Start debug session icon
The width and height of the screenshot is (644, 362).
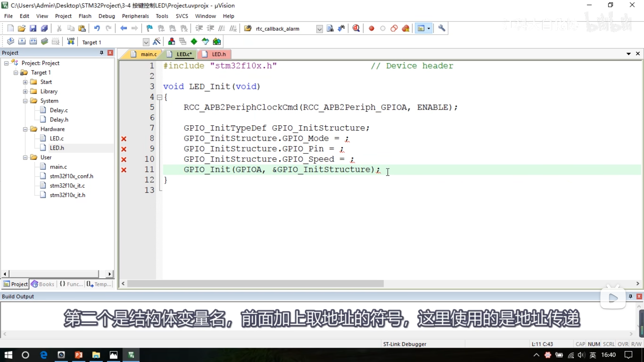click(356, 28)
